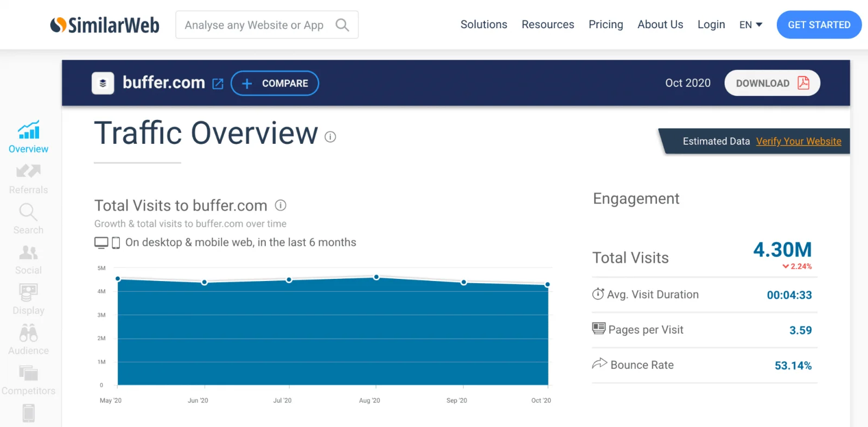Open the Resources menu
Screen dimensions: 868x427
tap(548, 24)
